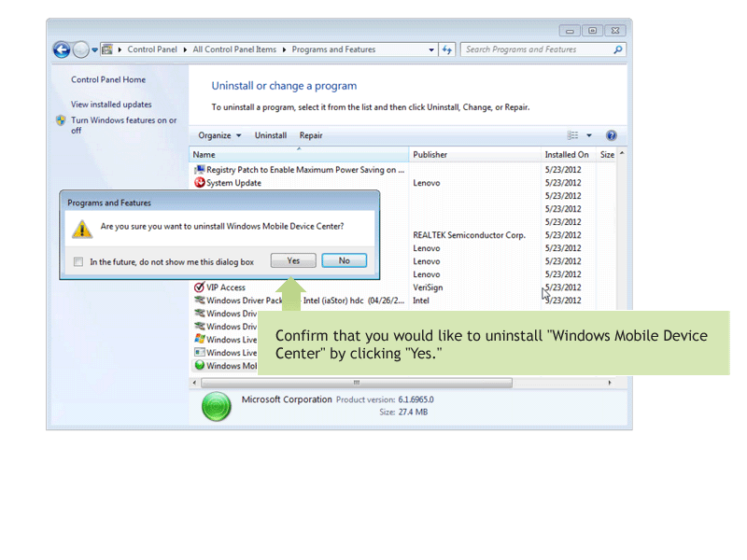Click the Forward navigation arrow

pos(81,49)
